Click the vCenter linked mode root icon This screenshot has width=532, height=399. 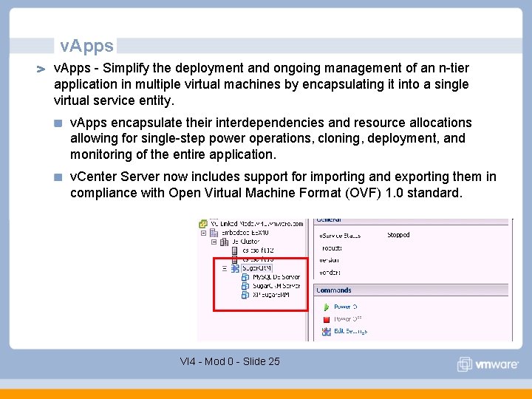tap(203, 224)
